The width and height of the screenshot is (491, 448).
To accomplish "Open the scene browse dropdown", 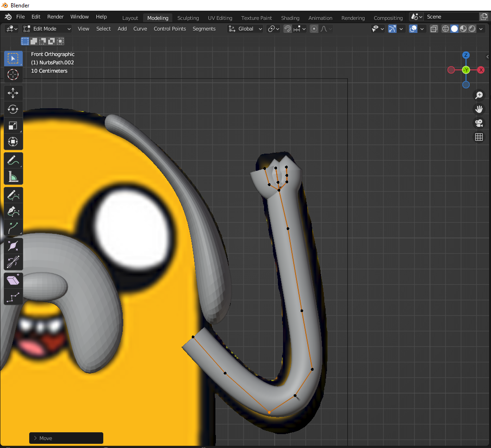I will pyautogui.click(x=417, y=17).
